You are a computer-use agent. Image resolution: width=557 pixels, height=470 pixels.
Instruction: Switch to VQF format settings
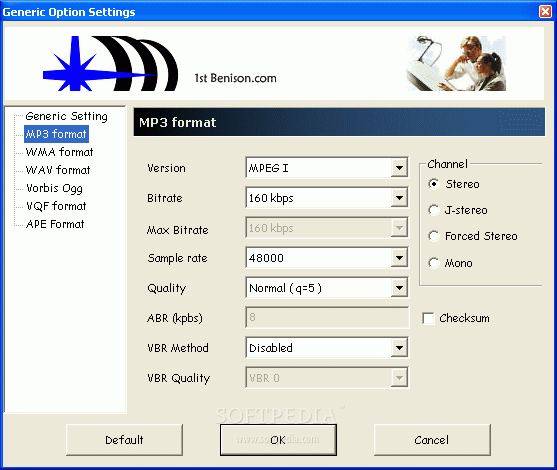click(x=56, y=206)
